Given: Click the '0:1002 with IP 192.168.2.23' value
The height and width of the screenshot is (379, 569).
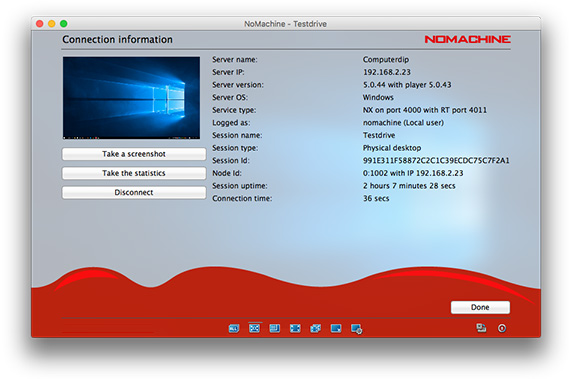Looking at the screenshot, I should 413,173.
